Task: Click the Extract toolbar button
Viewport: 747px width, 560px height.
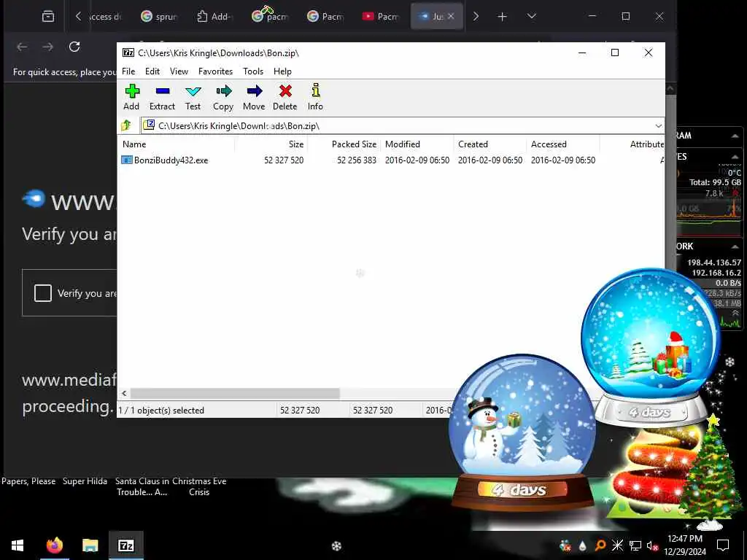Action: [x=162, y=97]
